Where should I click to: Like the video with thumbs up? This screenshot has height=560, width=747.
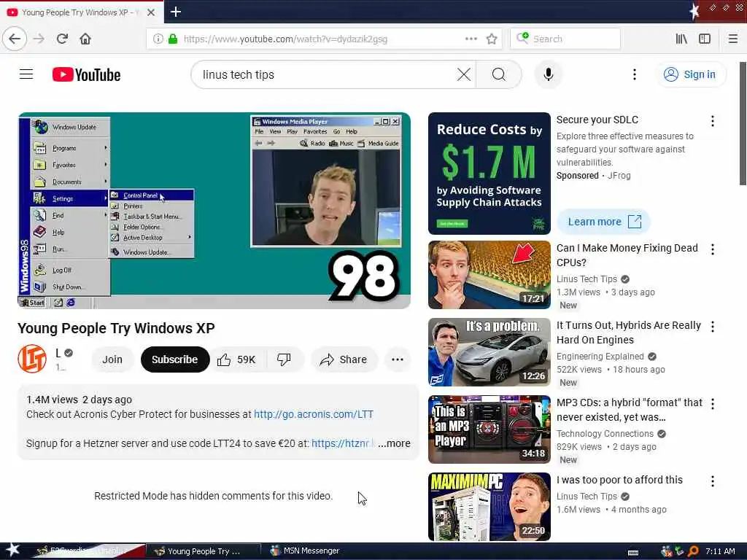click(237, 359)
